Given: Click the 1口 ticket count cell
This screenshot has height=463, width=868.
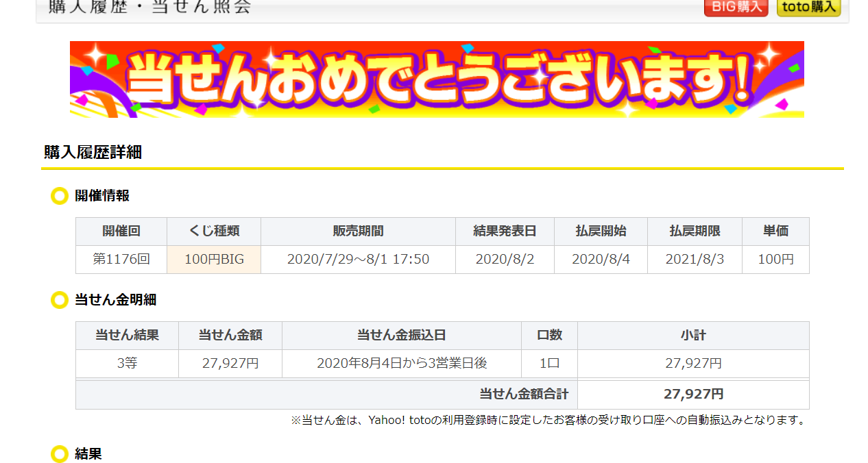Looking at the screenshot, I should pos(549,363).
